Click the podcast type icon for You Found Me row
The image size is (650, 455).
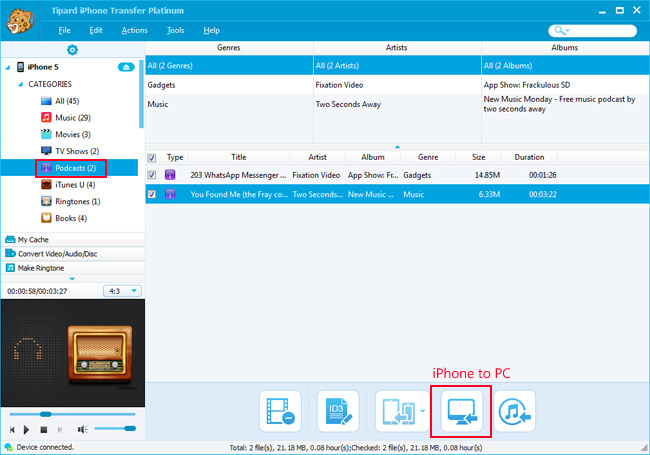170,194
